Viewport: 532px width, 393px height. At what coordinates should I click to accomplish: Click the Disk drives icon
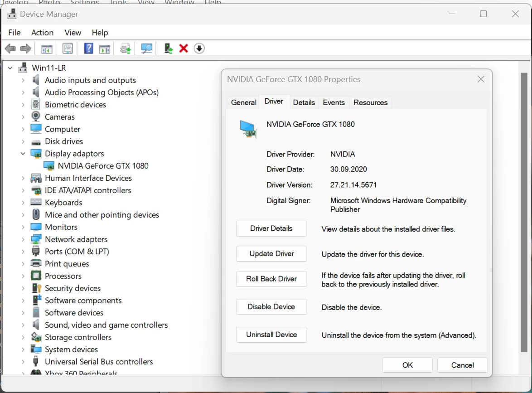[36, 142]
